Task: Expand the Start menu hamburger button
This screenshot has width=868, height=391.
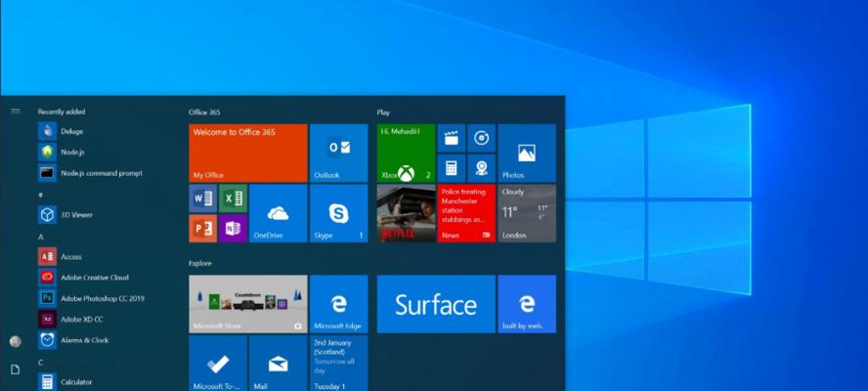Action: tap(16, 111)
